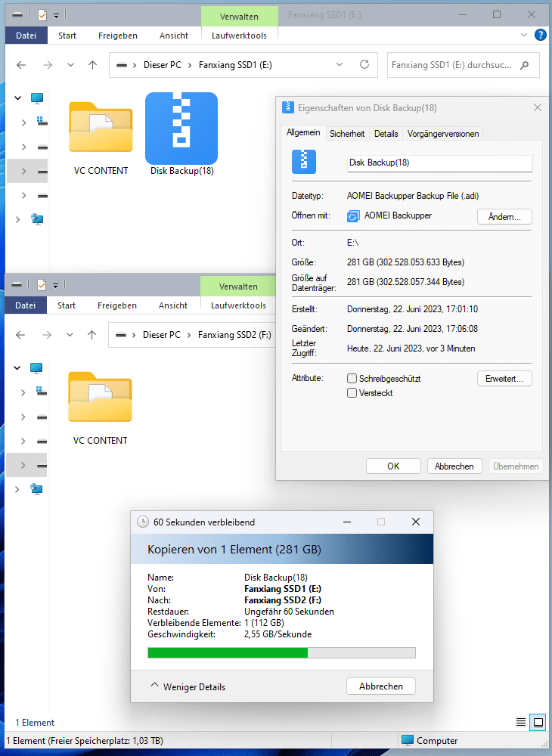This screenshot has width=552, height=756.
Task: Expand the highlighted drive node in E: pane
Action: (x=23, y=171)
